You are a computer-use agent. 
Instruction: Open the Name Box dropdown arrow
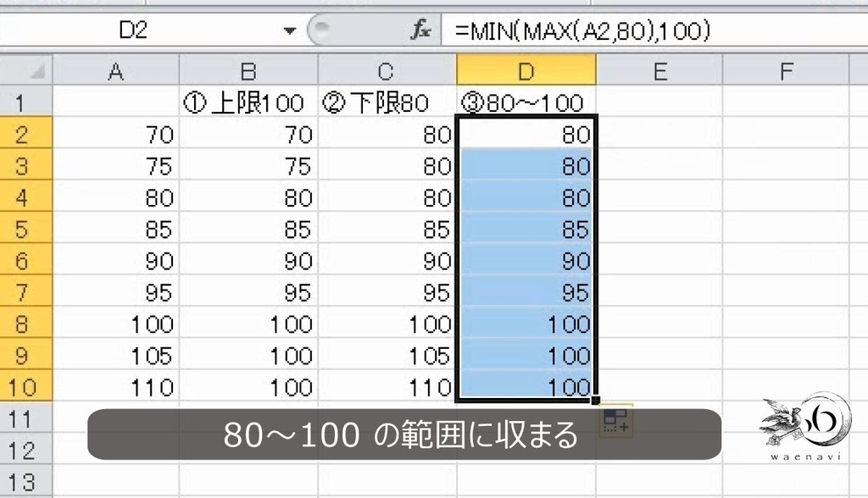coord(289,30)
